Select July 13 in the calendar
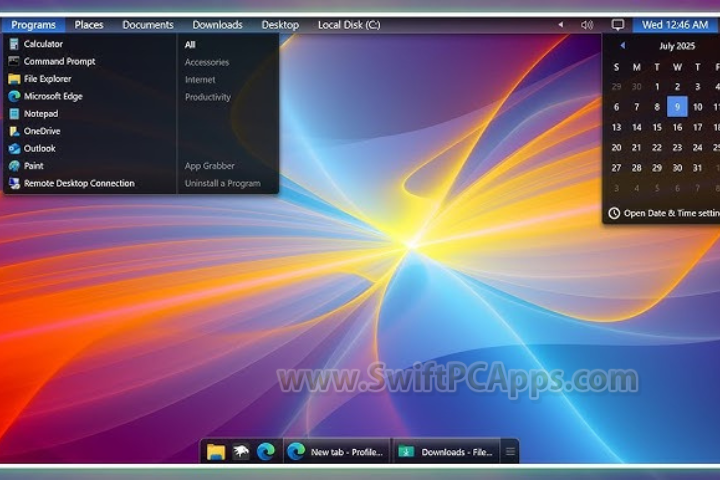 pos(617,127)
